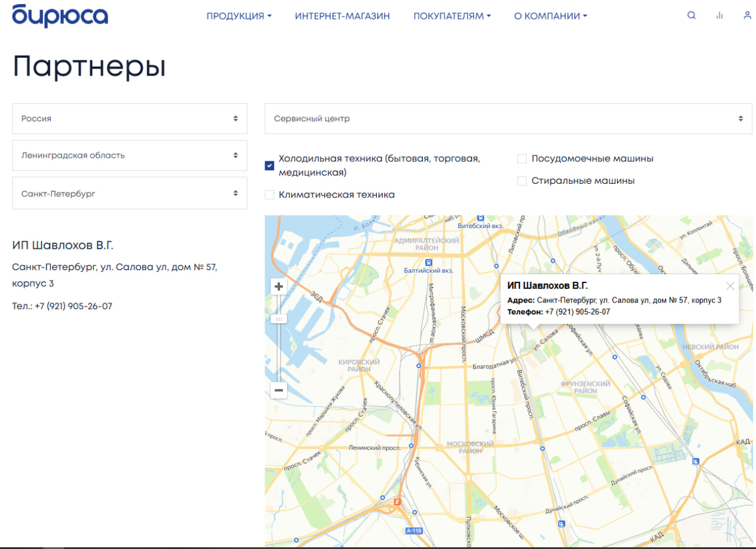756x549 pixels.
Task: Click the map zoom slider handle
Action: click(279, 319)
